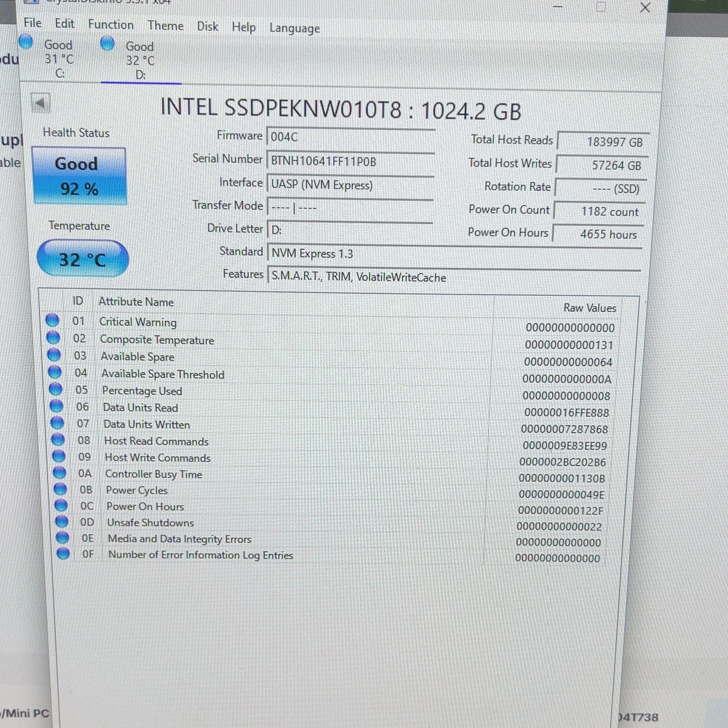This screenshot has height=728, width=728.
Task: Select the Power Cycles attribute name
Action: point(136,490)
